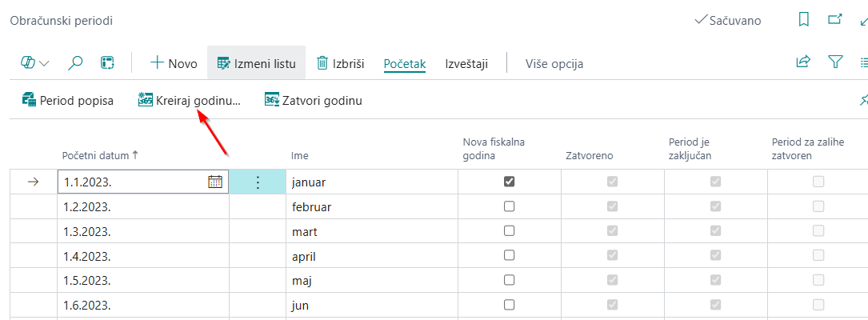Click Kreiraj godinu action

tap(190, 101)
